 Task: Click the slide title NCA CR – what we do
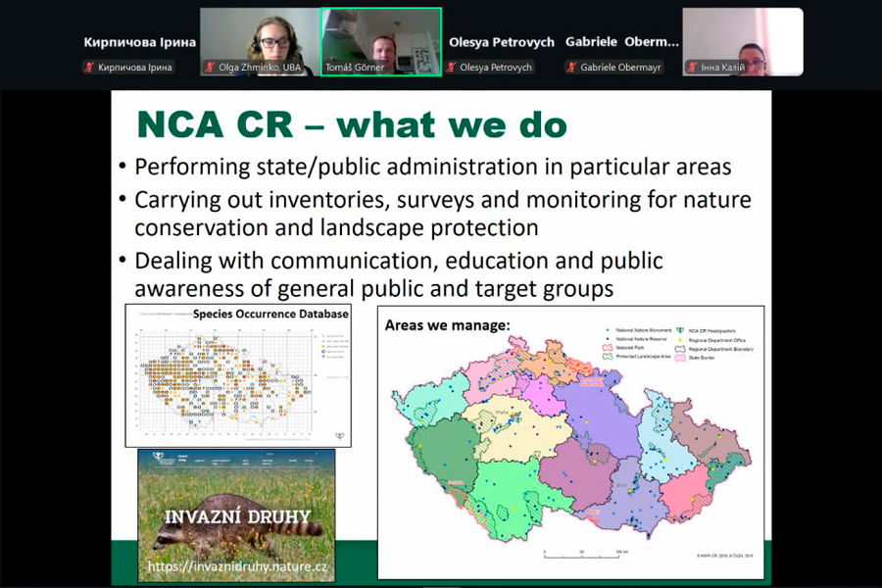[x=351, y=124]
